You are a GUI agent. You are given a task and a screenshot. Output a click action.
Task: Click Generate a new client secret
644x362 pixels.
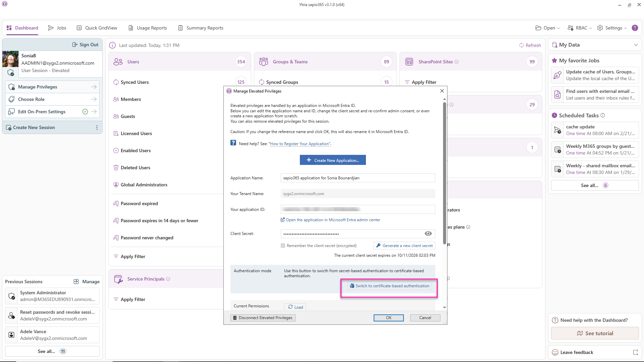tap(404, 246)
